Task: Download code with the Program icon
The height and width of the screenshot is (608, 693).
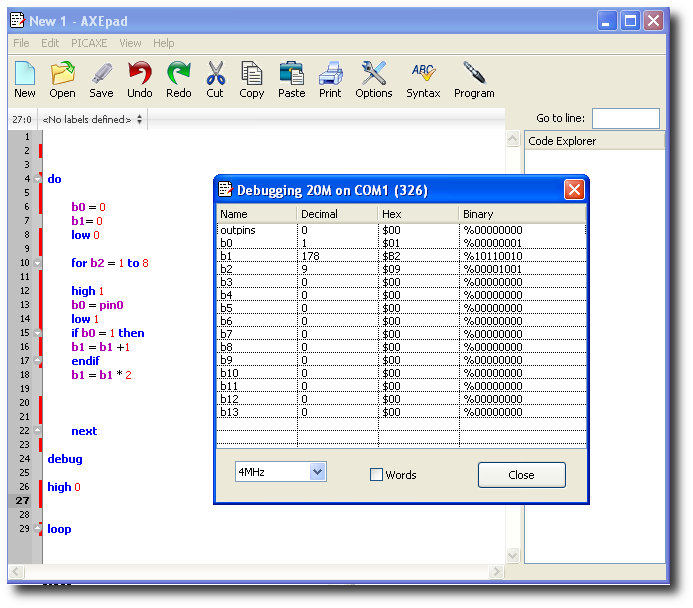Action: [x=474, y=79]
